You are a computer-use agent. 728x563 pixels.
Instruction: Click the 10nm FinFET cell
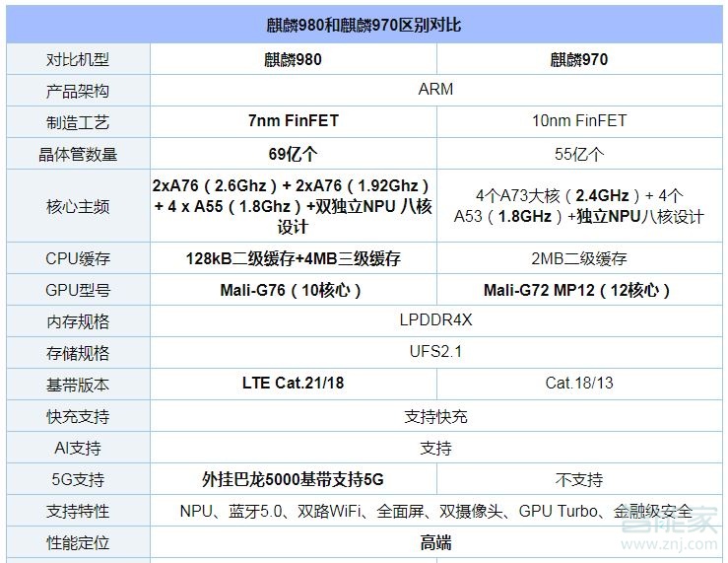click(579, 120)
